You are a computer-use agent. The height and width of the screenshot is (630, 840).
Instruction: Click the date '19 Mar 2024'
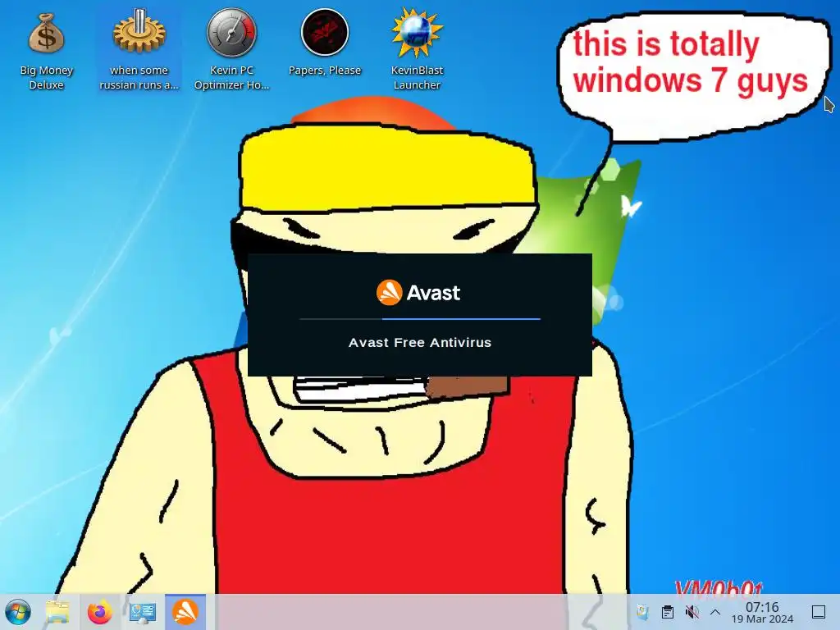[762, 619]
